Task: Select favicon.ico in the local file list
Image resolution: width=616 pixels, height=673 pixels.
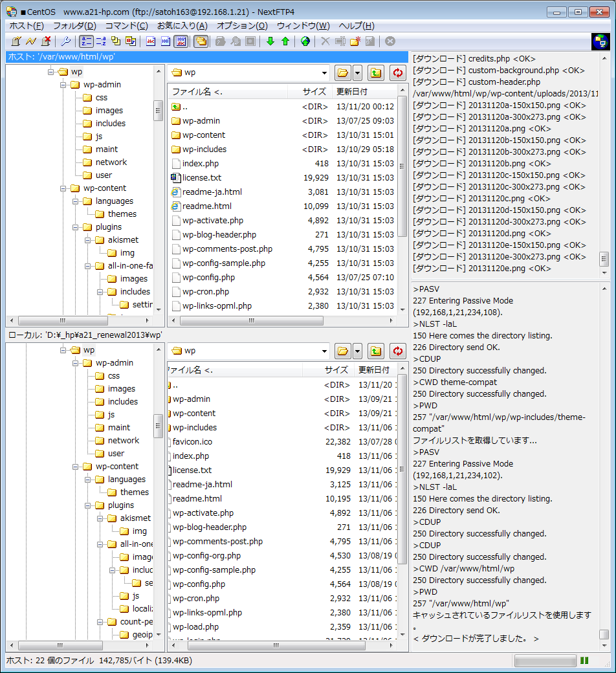Action: click(192, 441)
